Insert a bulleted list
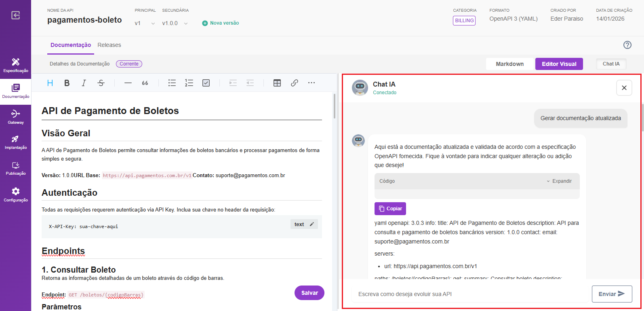The height and width of the screenshot is (311, 644). click(172, 83)
